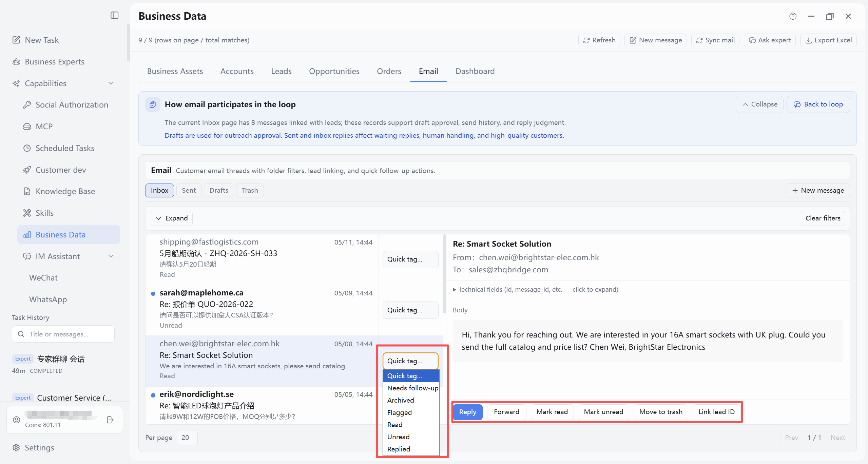The width and height of the screenshot is (868, 464).
Task: Click Sync mail button
Action: click(715, 40)
